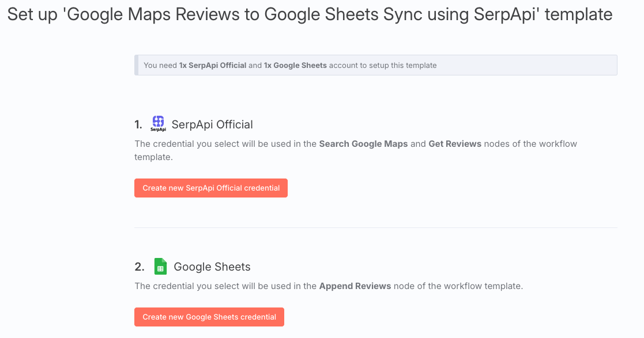Image resolution: width=644 pixels, height=338 pixels.
Task: Select the 'SerpApi Official' section heading
Action: click(x=212, y=125)
